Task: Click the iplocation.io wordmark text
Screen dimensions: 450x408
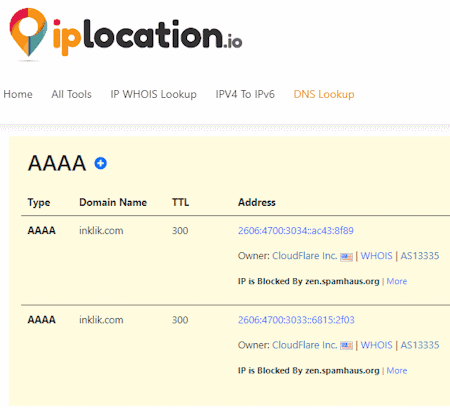Action: point(147,37)
